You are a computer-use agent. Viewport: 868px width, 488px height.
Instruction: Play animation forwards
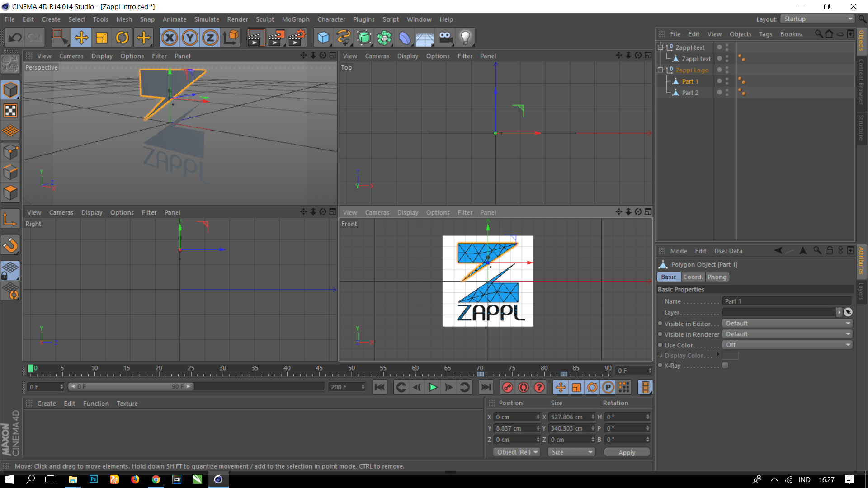click(x=433, y=387)
